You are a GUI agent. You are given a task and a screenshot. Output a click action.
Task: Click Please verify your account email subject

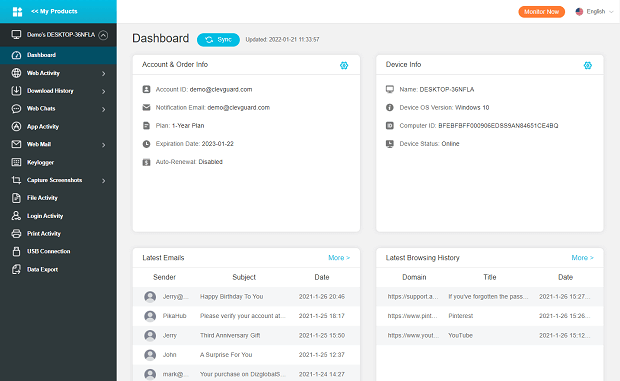(x=242, y=316)
